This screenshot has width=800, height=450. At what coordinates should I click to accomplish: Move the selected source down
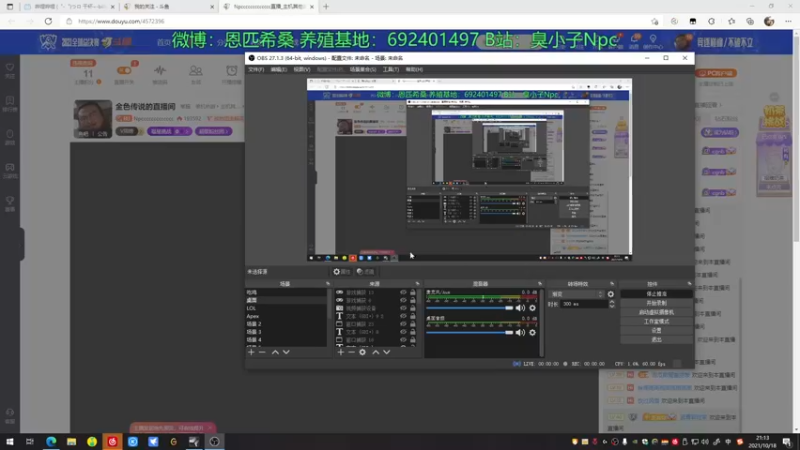click(x=387, y=352)
